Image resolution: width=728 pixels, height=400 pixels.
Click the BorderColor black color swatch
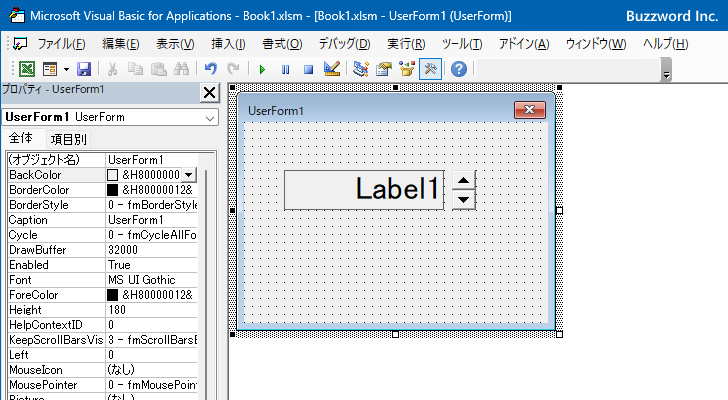(x=112, y=190)
